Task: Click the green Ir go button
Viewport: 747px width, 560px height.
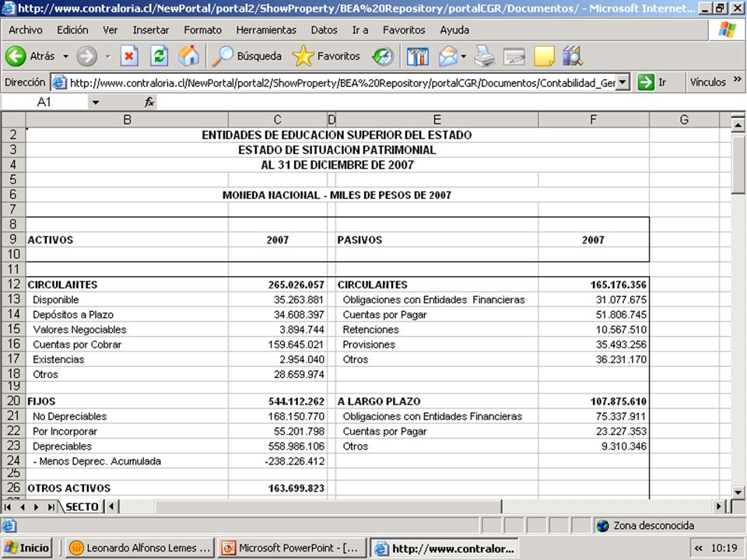Action: tap(646, 82)
